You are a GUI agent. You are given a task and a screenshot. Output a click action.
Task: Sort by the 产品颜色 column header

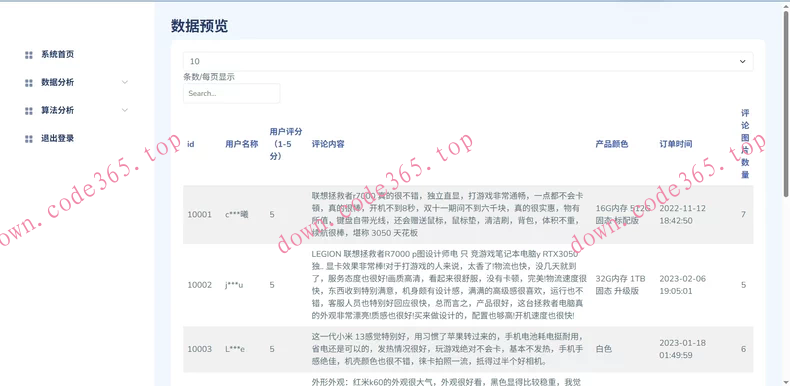(x=612, y=144)
